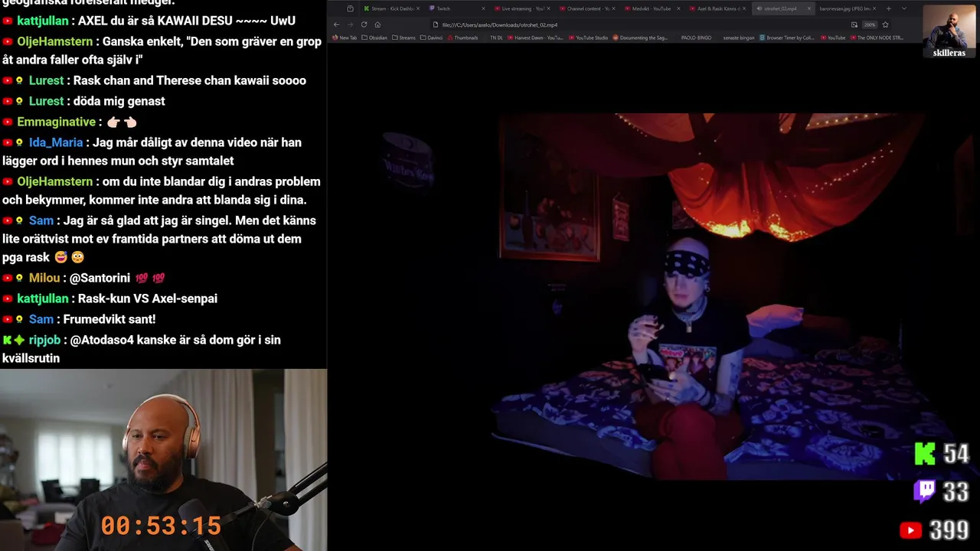This screenshot has height=551, width=980.
Task: Switch to the Twitch tab
Action: pyautogui.click(x=456, y=8)
